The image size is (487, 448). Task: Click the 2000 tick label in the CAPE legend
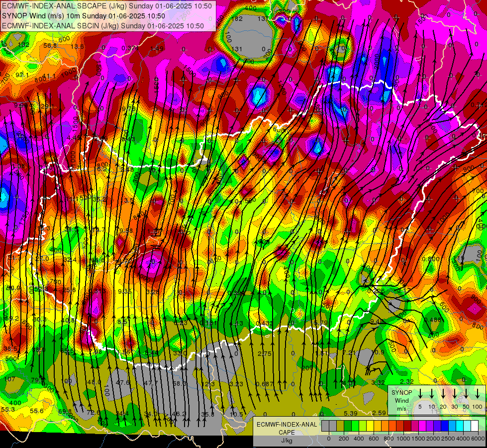(433, 439)
